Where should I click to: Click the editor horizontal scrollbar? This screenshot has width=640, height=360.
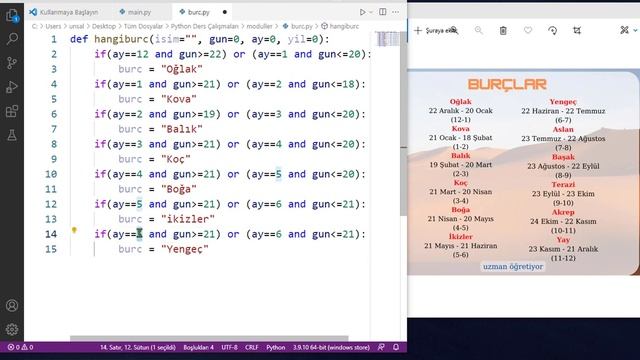point(209,338)
